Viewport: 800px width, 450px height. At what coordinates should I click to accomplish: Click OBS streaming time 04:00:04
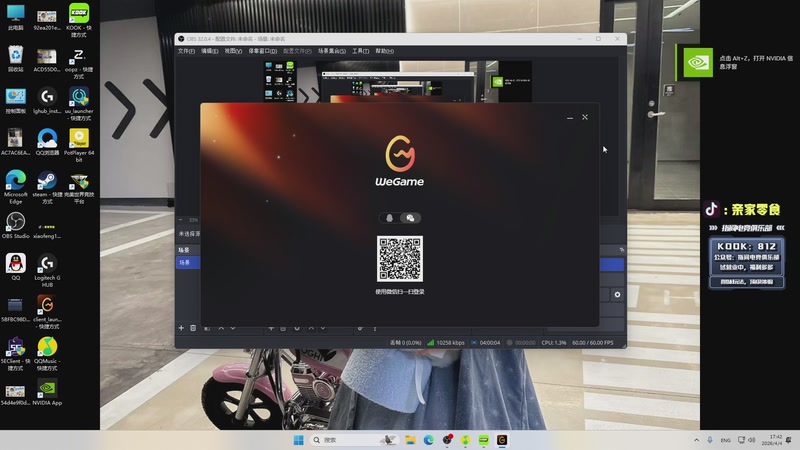click(486, 343)
